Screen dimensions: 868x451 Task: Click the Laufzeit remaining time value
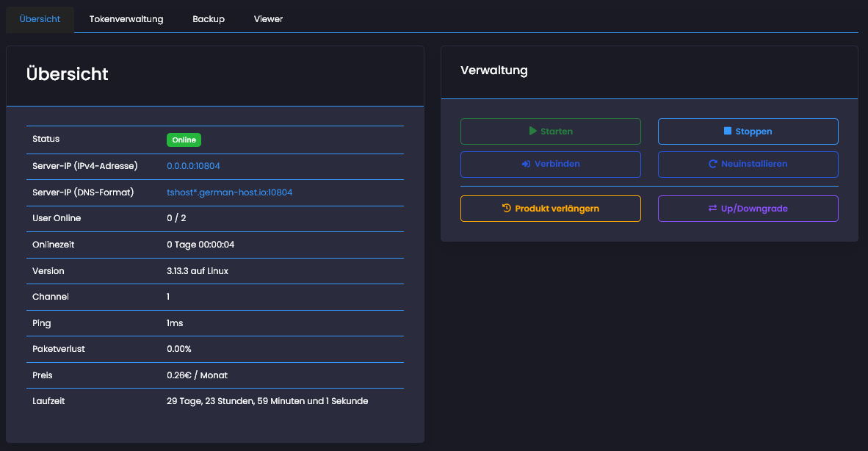pos(267,401)
